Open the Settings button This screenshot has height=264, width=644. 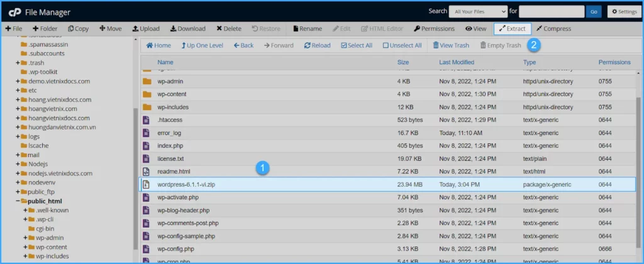click(624, 11)
